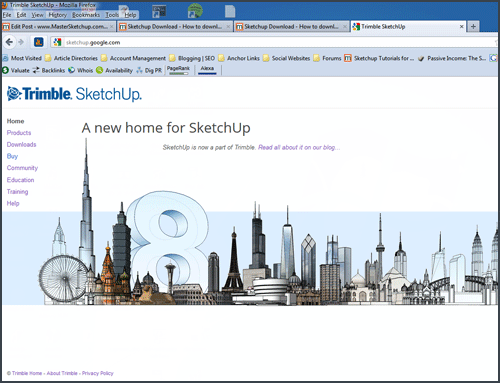The width and height of the screenshot is (500, 383).
Task: Open the Edit menu
Action: 21,15
